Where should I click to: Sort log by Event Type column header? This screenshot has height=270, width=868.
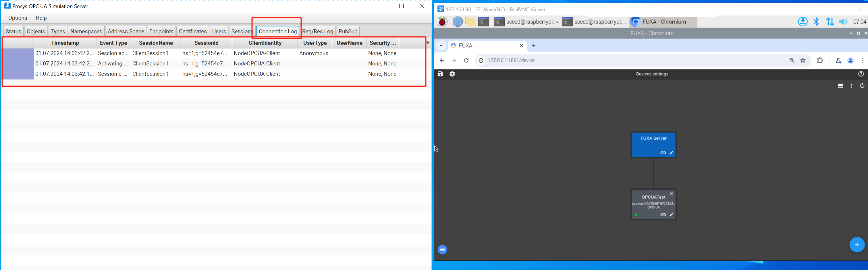(113, 43)
